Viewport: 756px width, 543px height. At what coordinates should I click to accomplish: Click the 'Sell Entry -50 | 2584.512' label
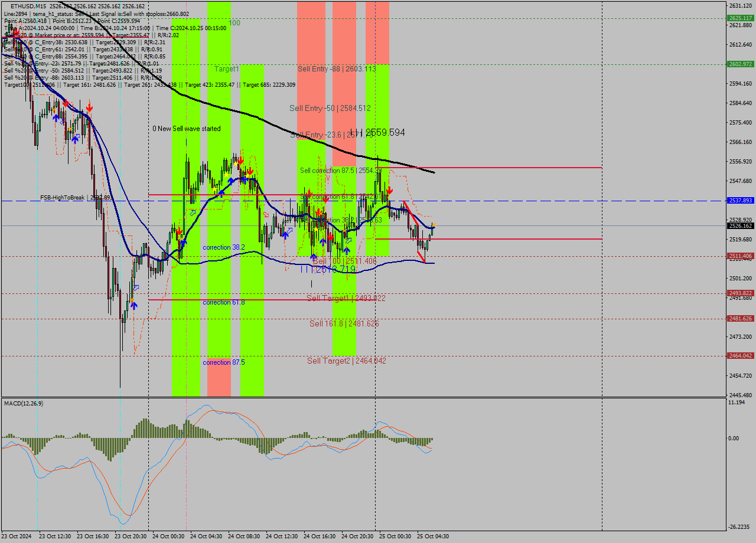(330, 109)
